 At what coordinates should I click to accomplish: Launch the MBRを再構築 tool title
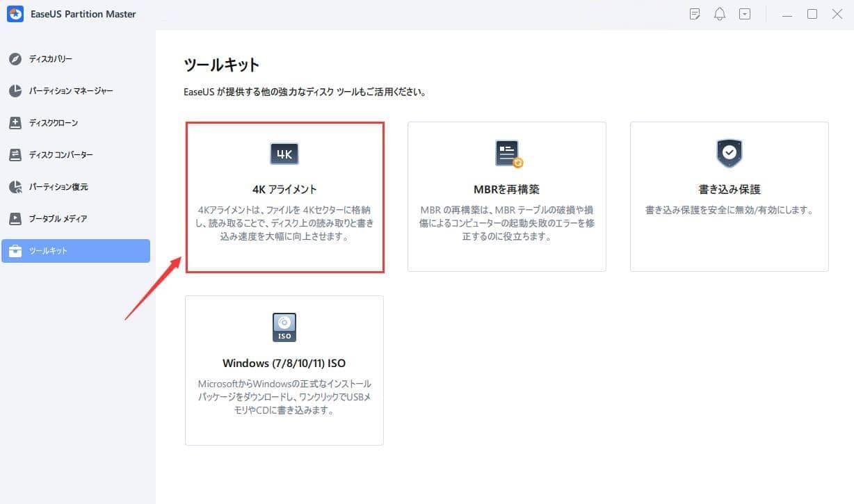[506, 189]
